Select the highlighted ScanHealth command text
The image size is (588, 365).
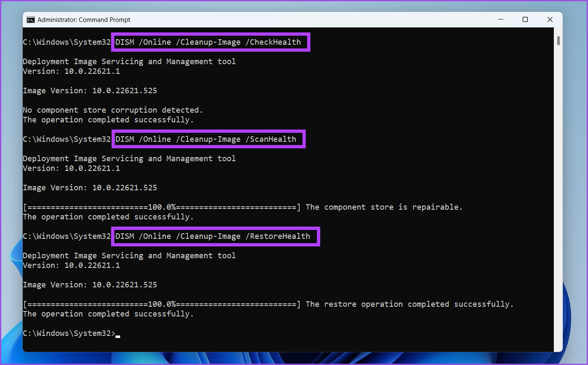click(208, 139)
